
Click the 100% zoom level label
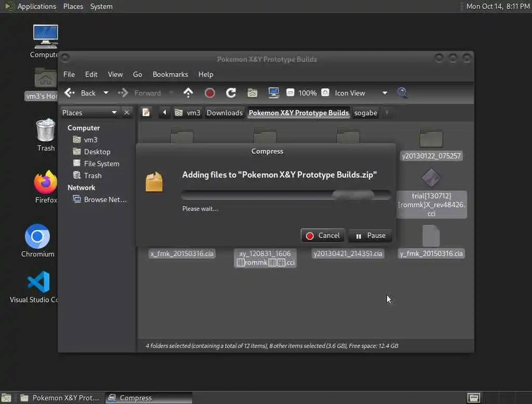308,93
